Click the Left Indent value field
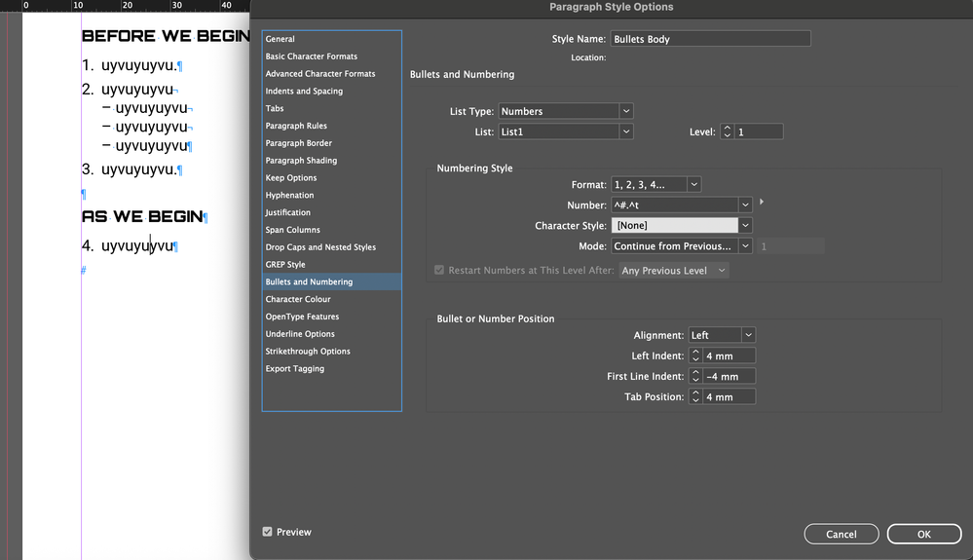 [x=730, y=355]
